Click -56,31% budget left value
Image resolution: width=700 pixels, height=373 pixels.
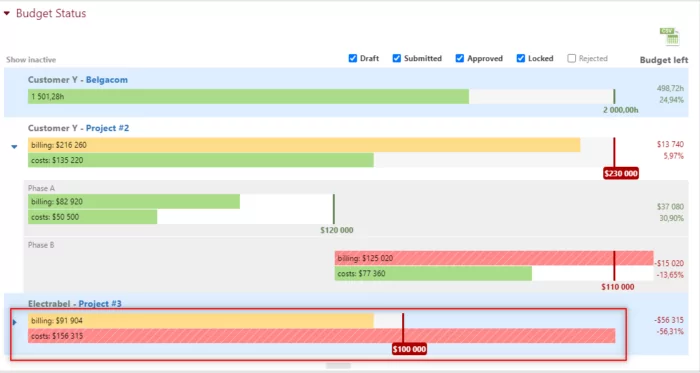click(x=670, y=332)
